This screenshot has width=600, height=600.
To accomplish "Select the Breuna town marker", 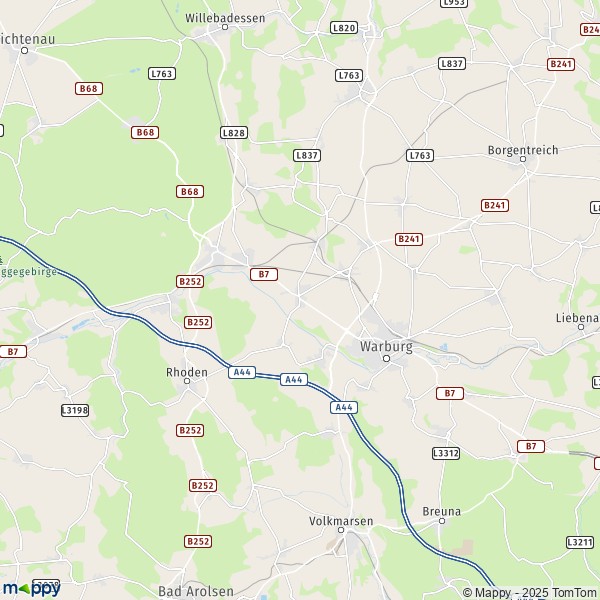I will [x=442, y=521].
